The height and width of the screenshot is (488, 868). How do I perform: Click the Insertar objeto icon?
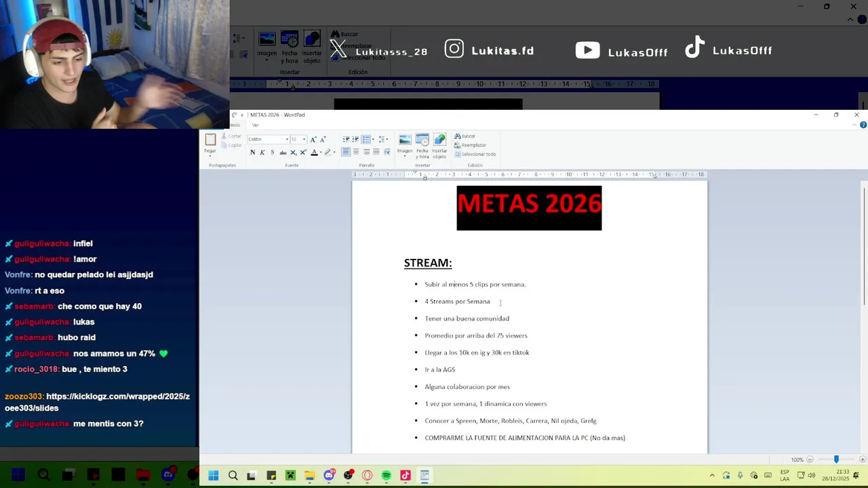(x=439, y=140)
